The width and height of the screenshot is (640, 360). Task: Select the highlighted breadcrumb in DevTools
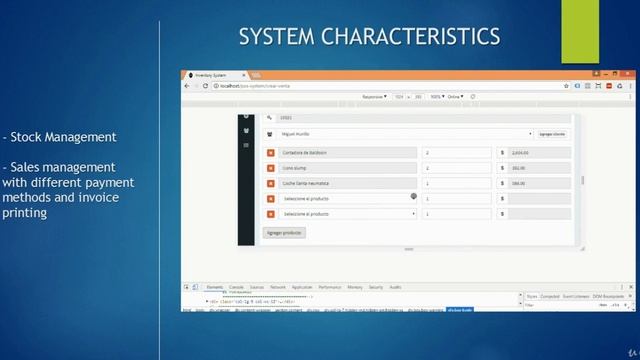point(460,310)
